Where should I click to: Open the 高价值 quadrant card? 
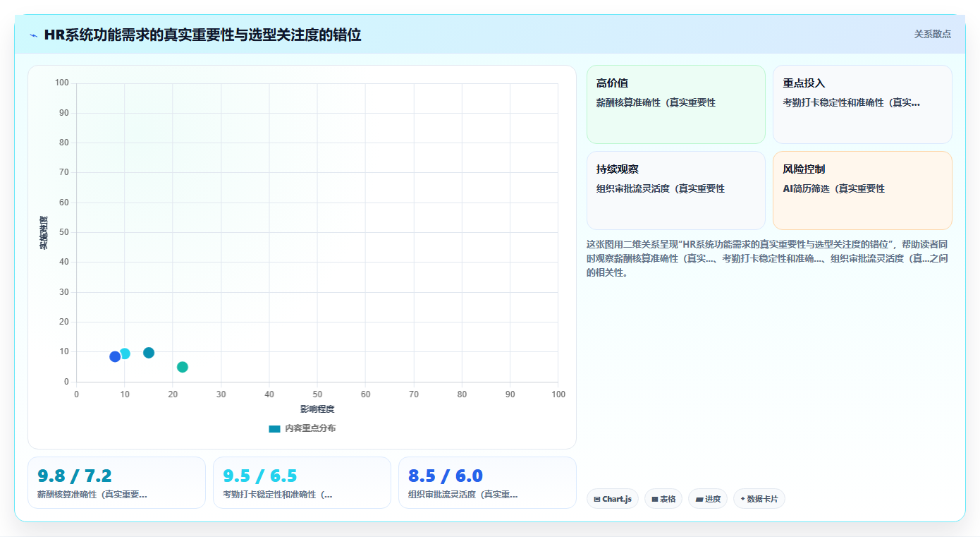(x=675, y=104)
